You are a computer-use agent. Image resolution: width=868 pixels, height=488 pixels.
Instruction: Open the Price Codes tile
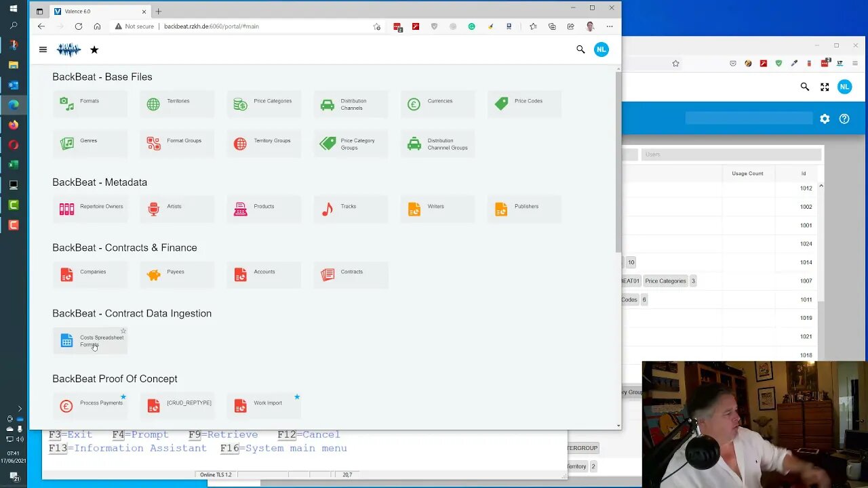(524, 104)
